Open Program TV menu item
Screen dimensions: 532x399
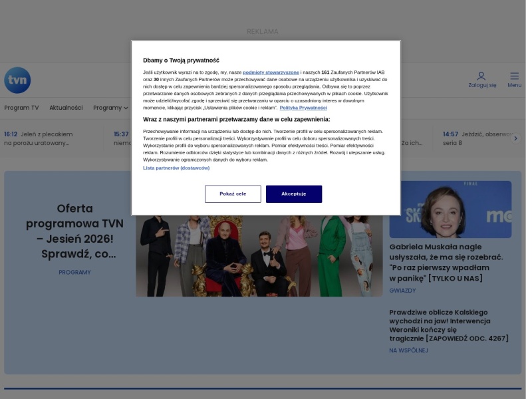click(x=21, y=108)
